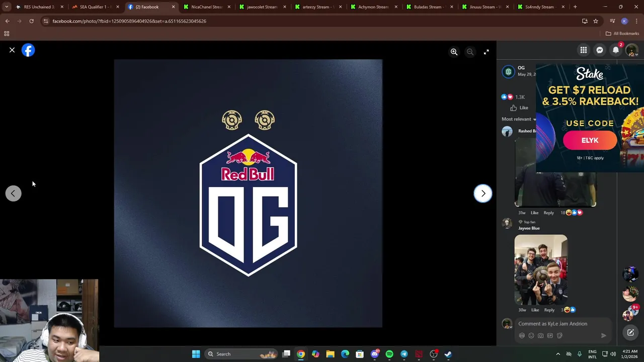View the 1.3K reactions list
This screenshot has height=362, width=644.
(x=513, y=97)
